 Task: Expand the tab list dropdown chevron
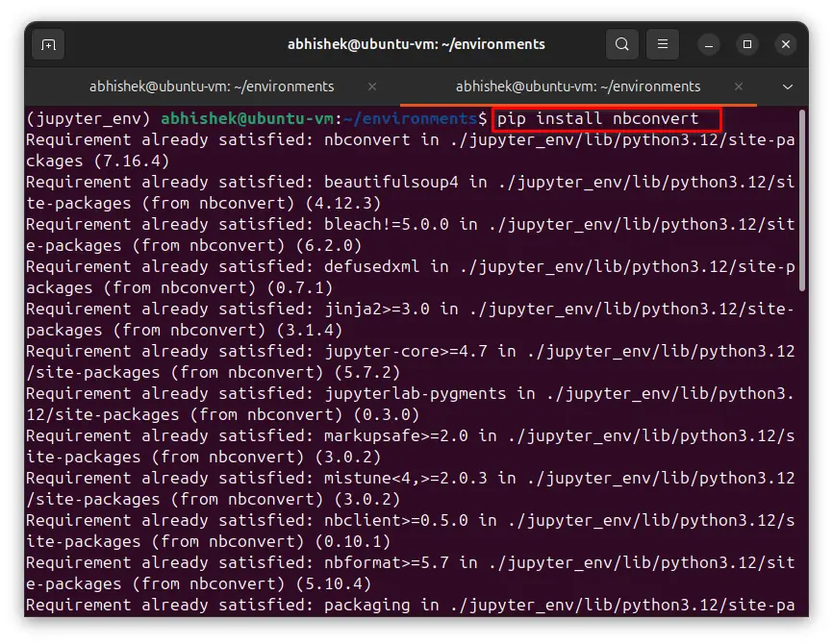pos(788,87)
